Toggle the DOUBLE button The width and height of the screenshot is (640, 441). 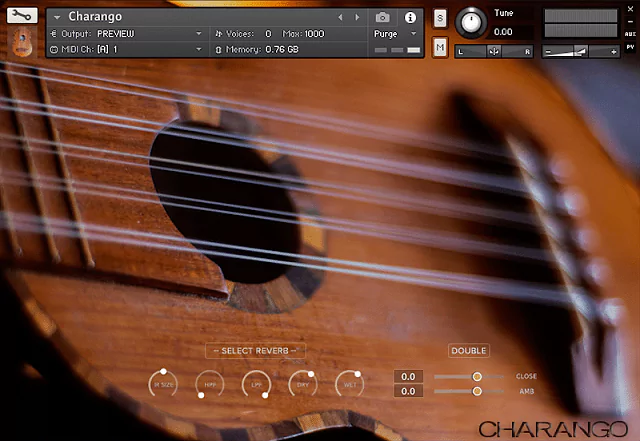click(x=469, y=351)
